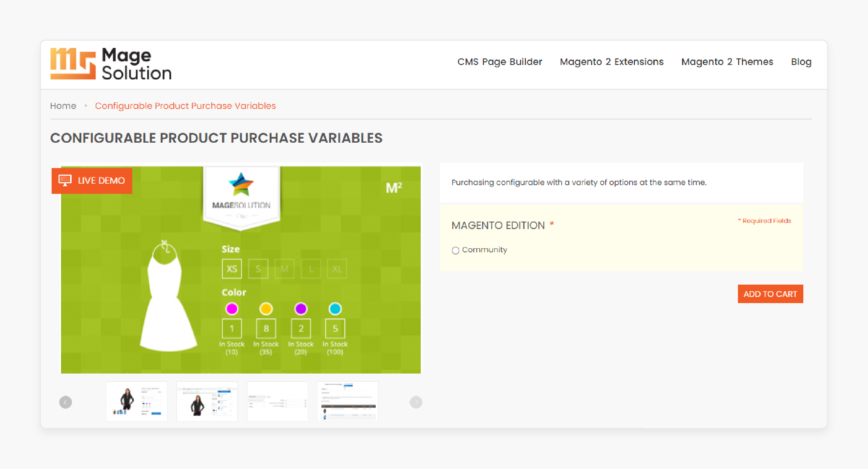Click the Home breadcrumb link
This screenshot has width=868, height=469.
point(63,106)
